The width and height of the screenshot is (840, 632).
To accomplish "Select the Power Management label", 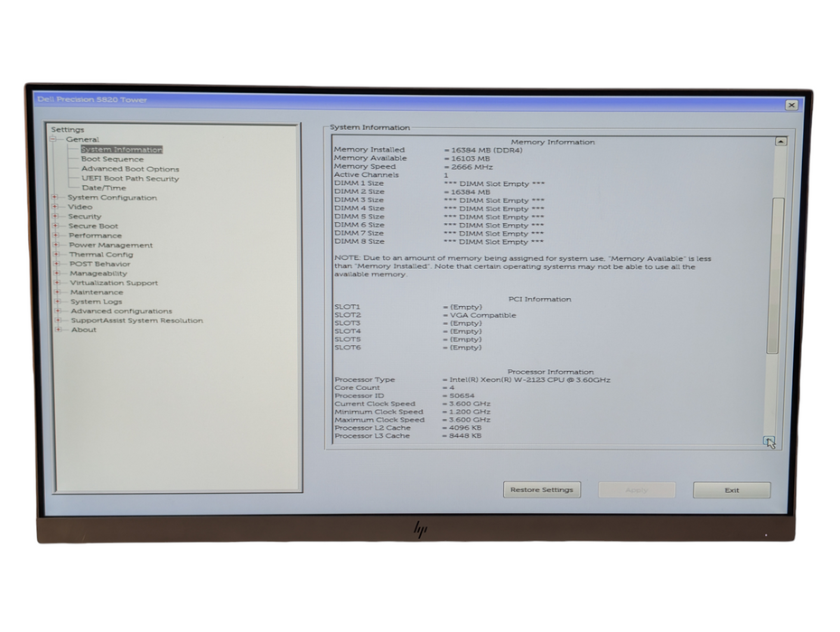I will (x=111, y=246).
